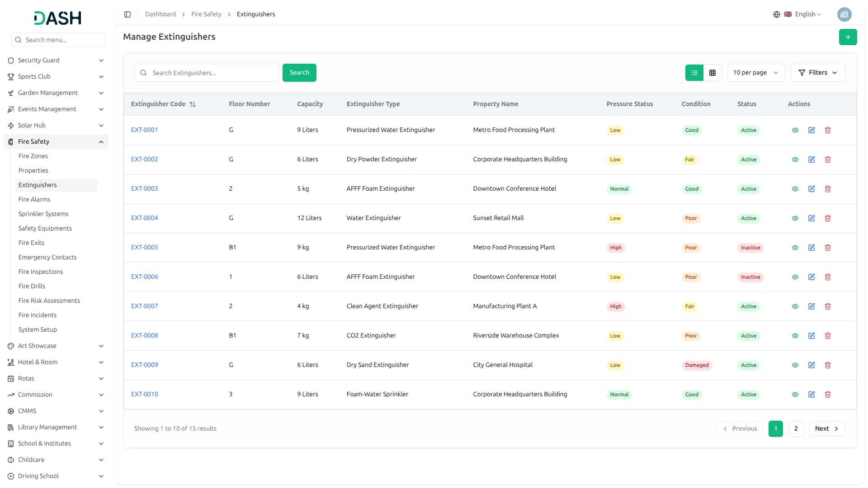The height and width of the screenshot is (488, 868).
Task: Expand the Filters dropdown
Action: point(818,73)
